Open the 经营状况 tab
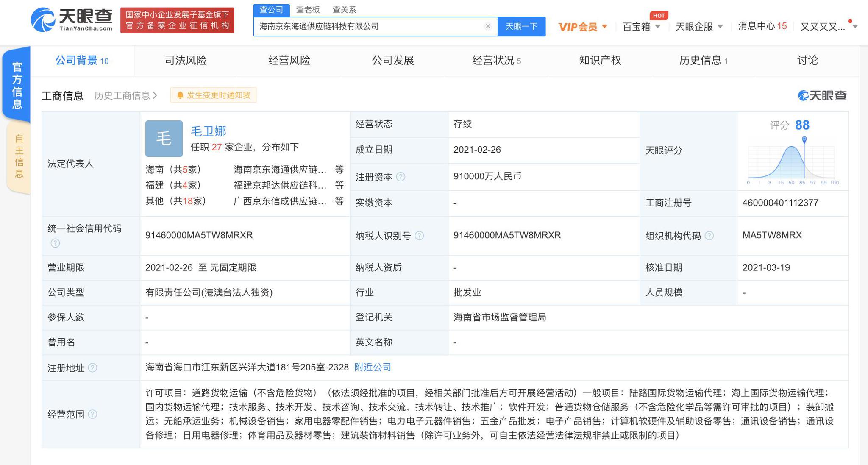The height and width of the screenshot is (465, 868). pos(496,61)
